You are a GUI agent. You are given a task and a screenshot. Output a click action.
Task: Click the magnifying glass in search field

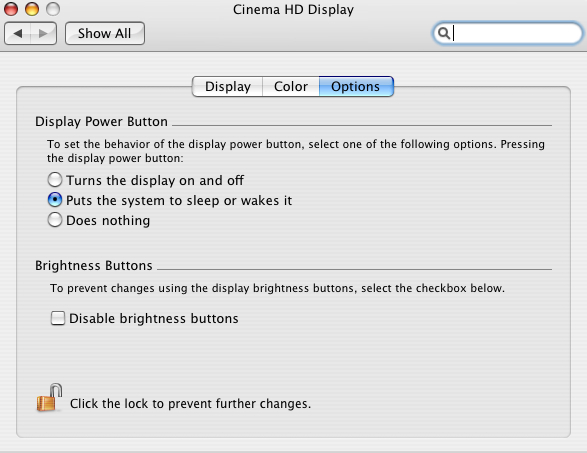(444, 33)
